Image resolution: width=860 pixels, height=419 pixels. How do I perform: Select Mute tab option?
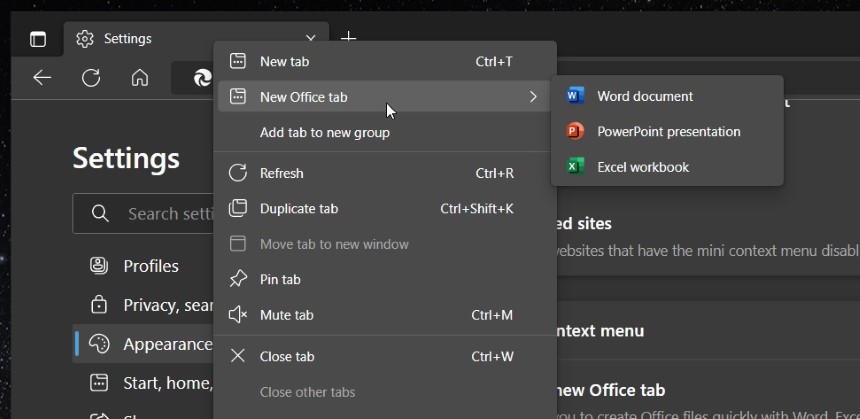(x=385, y=315)
